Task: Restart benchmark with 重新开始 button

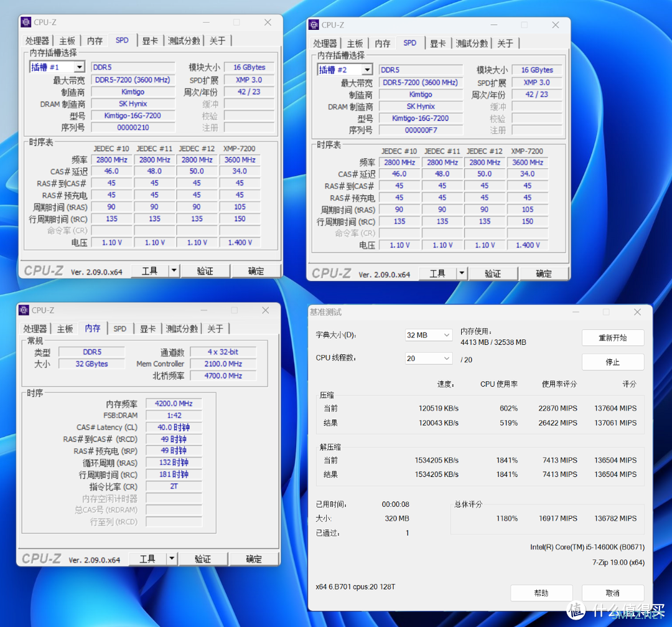Action: (613, 337)
